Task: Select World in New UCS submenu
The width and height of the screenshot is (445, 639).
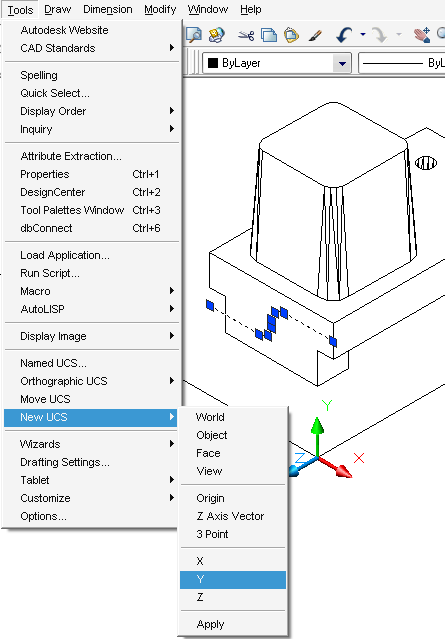Action: tap(233, 417)
